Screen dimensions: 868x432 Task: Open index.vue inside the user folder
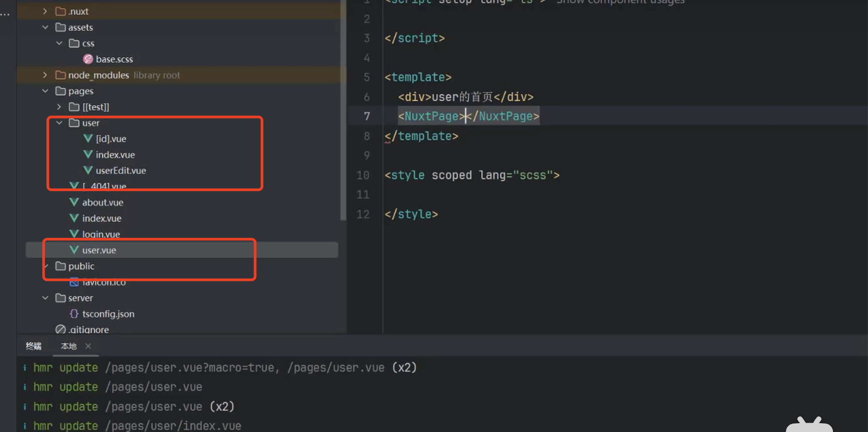pyautogui.click(x=115, y=155)
